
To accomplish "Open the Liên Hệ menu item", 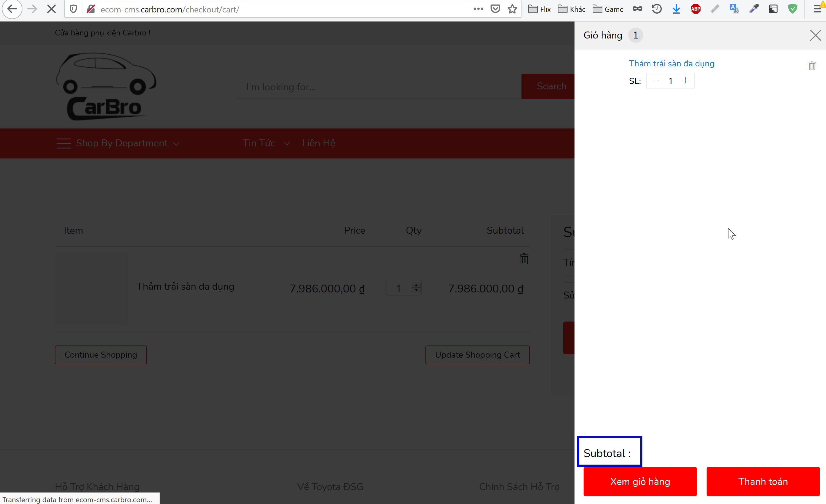I will (x=318, y=143).
